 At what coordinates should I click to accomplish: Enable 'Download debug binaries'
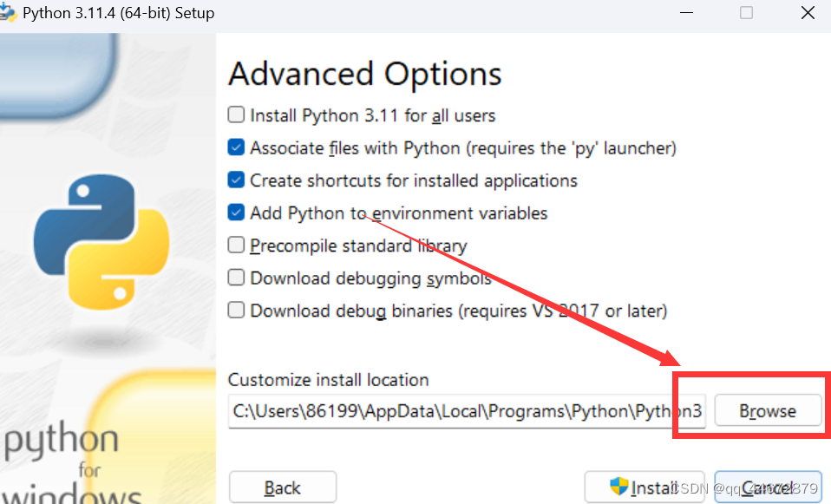pos(235,311)
